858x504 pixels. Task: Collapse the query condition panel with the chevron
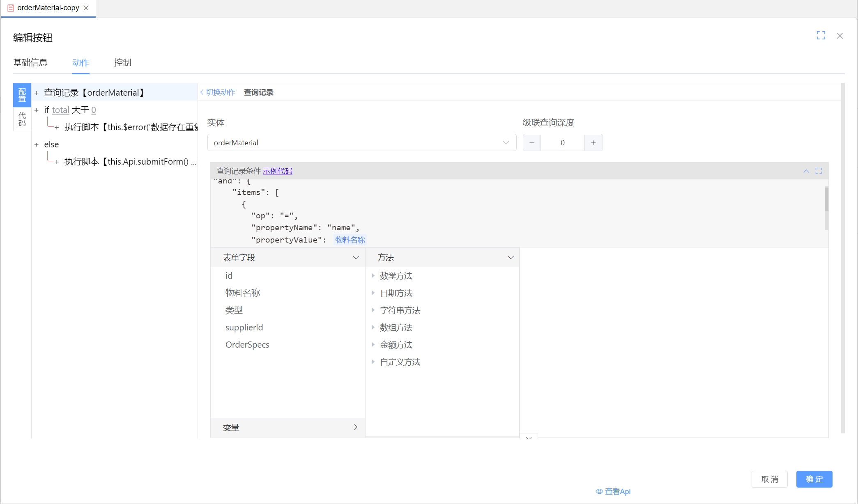[x=806, y=171]
